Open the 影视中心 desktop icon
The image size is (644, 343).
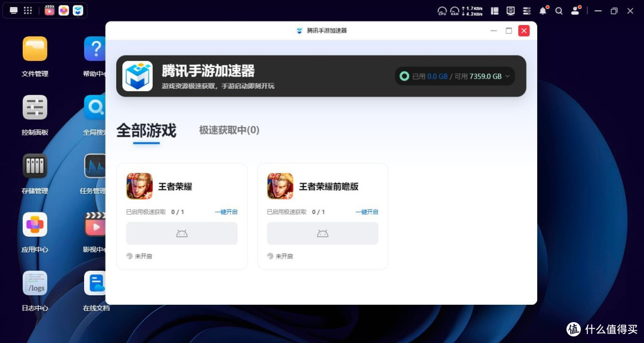click(95, 225)
